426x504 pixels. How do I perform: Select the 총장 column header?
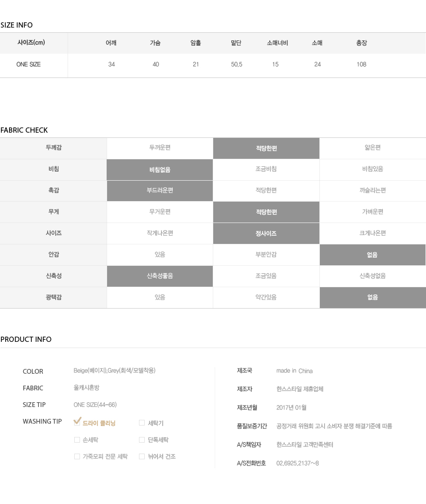pyautogui.click(x=362, y=43)
